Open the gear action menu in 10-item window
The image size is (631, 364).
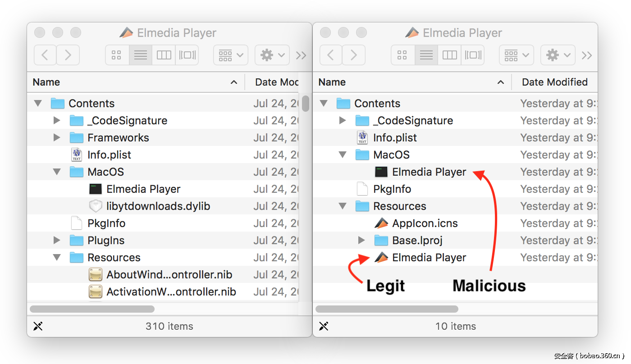tap(558, 55)
